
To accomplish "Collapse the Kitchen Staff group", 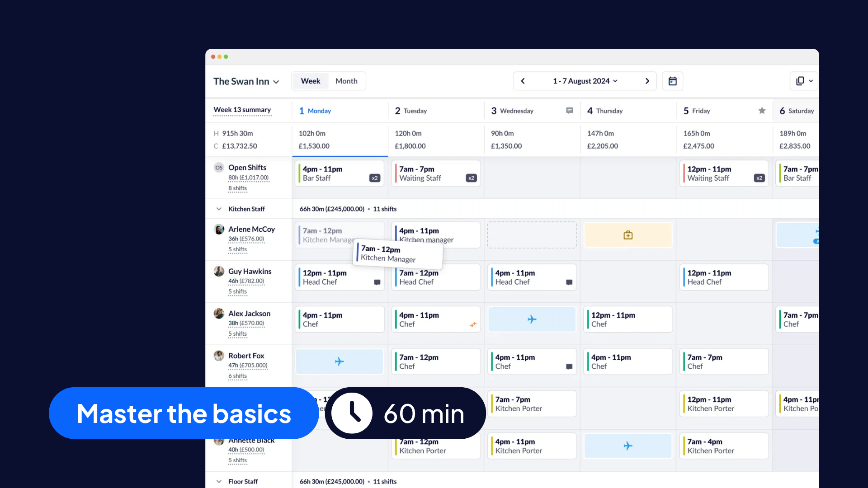I will (x=219, y=209).
